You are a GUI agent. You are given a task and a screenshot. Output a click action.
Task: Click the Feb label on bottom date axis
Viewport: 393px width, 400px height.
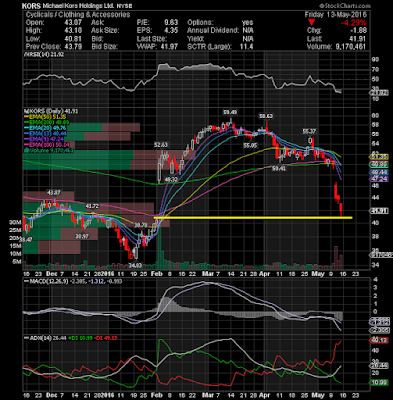pyautogui.click(x=156, y=395)
